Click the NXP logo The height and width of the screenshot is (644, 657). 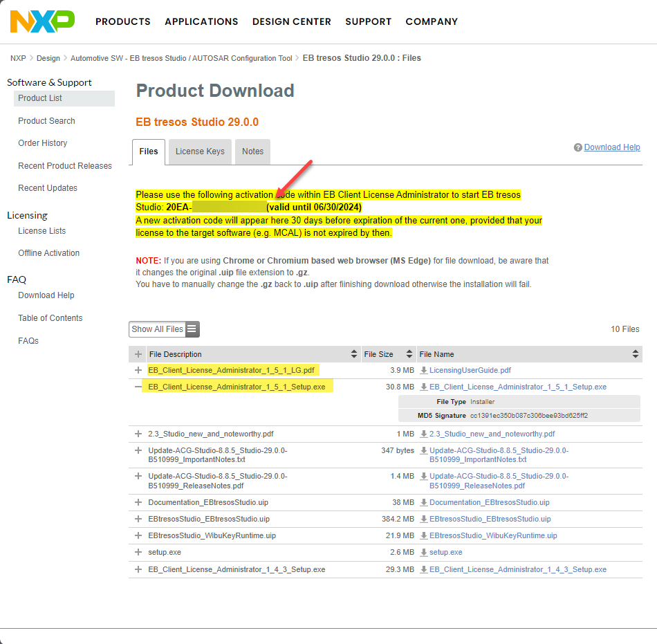tap(41, 21)
